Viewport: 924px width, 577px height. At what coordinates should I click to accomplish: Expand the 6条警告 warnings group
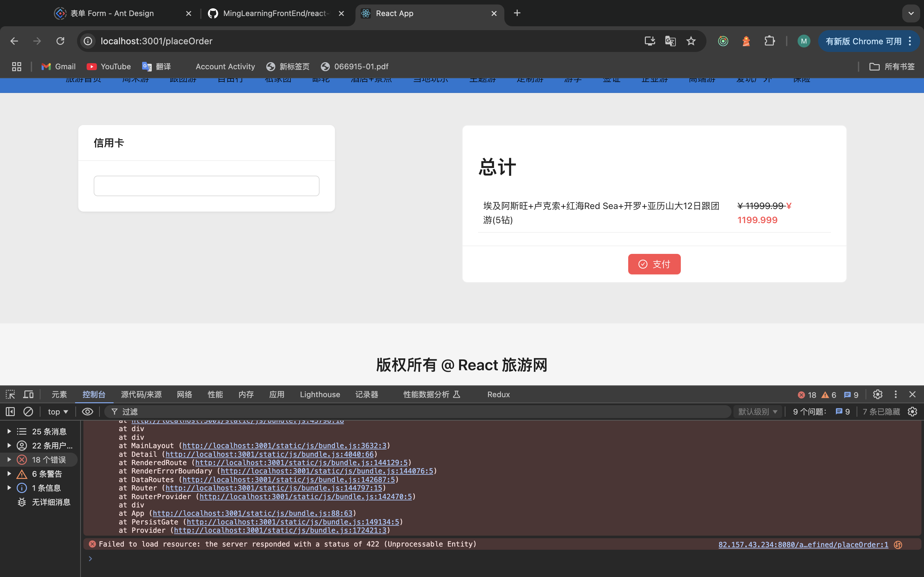(9, 473)
